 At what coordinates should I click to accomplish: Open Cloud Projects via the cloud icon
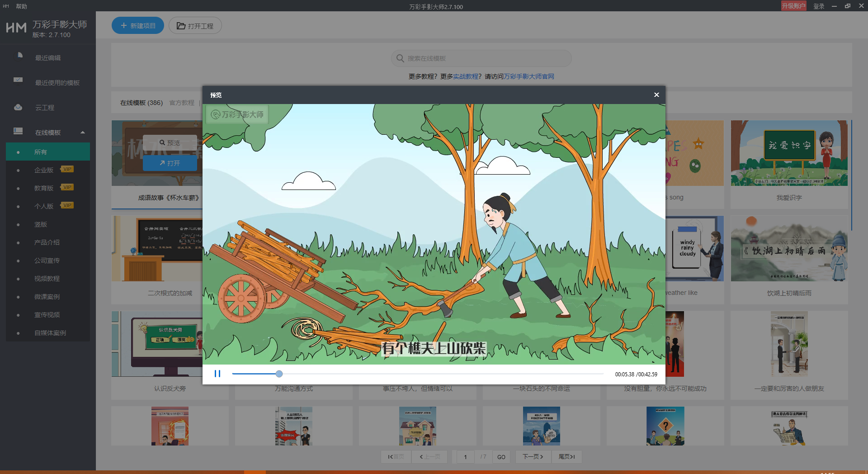[18, 108]
